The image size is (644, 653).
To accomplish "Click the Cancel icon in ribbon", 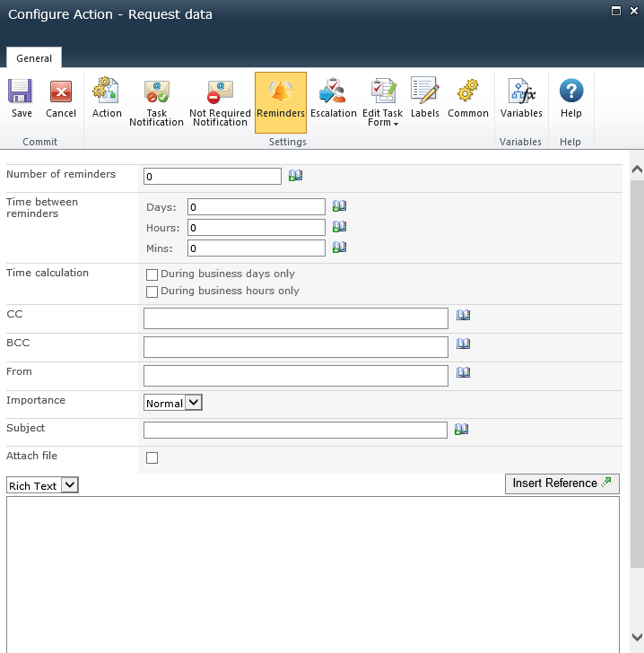I will (x=61, y=100).
